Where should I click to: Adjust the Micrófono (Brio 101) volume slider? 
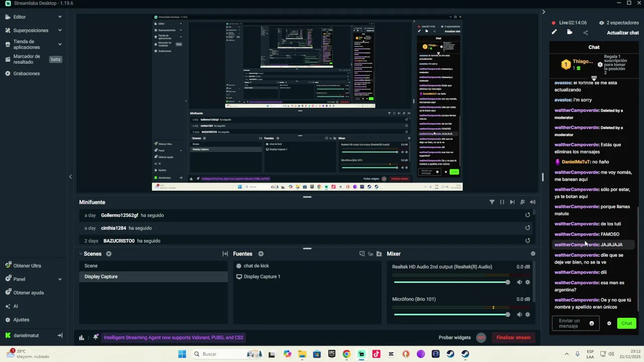point(452,315)
